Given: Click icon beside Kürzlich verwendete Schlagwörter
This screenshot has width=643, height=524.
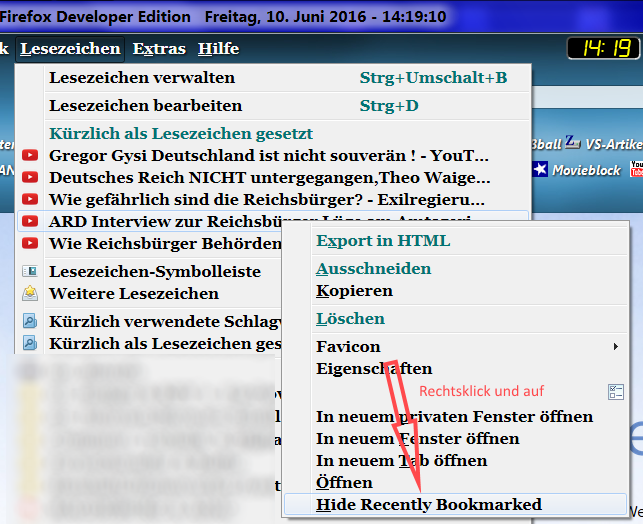Looking at the screenshot, I should coord(30,321).
